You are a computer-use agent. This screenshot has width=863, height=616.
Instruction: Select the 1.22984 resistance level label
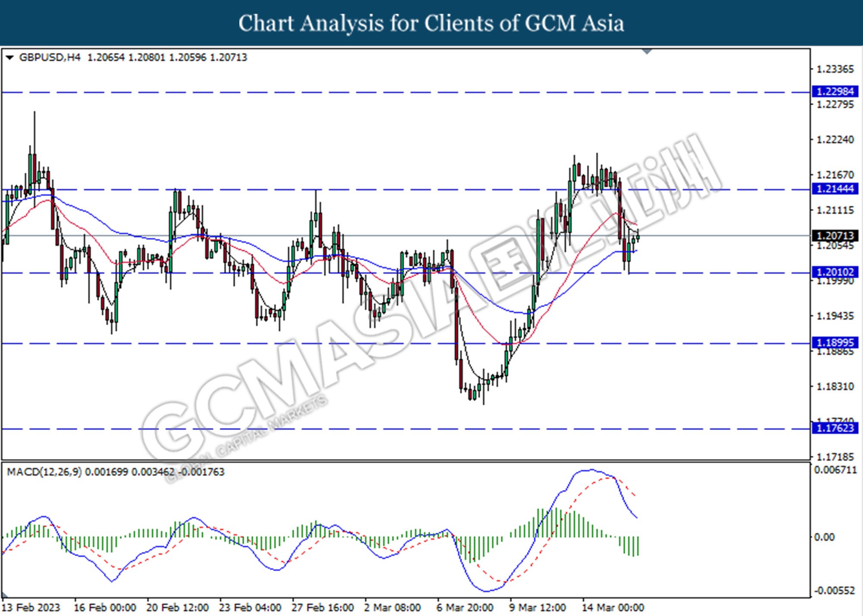click(835, 91)
